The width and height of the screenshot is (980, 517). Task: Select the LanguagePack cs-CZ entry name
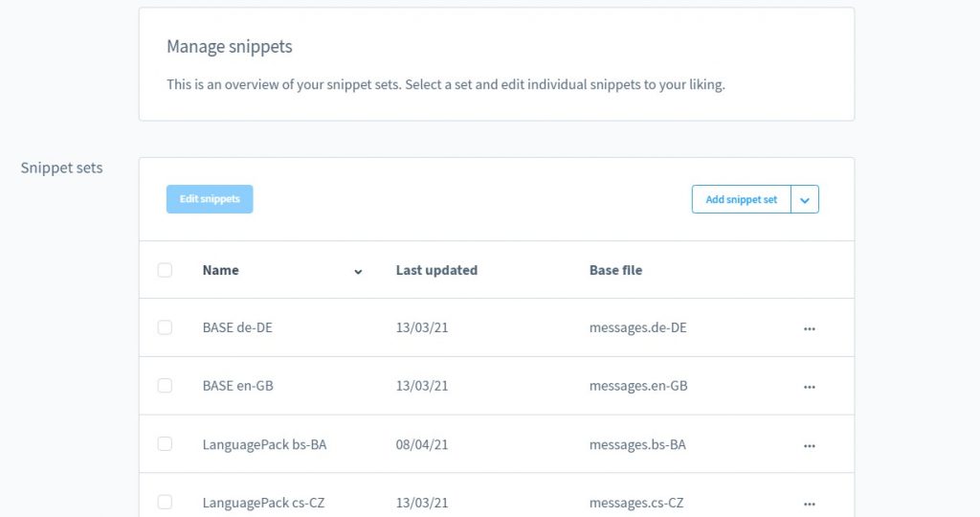[x=263, y=503]
